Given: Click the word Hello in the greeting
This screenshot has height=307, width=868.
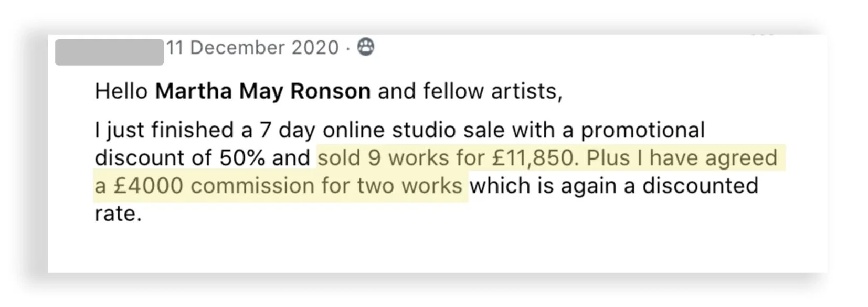Looking at the screenshot, I should (x=121, y=91).
